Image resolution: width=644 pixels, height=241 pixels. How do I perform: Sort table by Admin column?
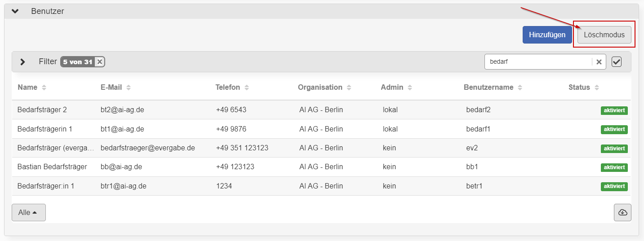[410, 88]
